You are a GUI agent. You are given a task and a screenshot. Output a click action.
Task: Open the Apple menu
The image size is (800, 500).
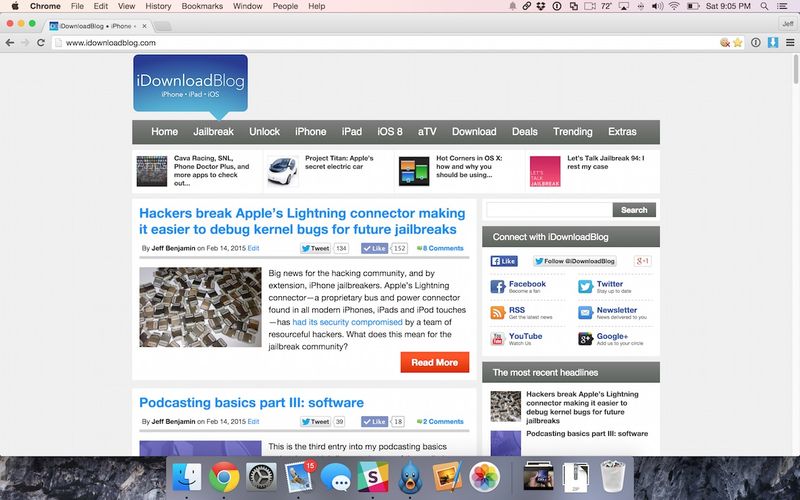15,6
